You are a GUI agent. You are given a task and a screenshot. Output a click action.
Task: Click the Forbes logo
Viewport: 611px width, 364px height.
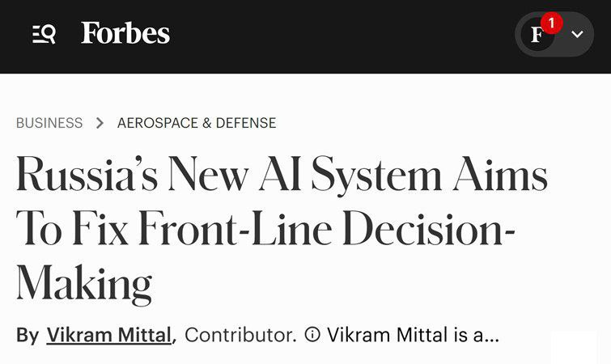tap(125, 34)
